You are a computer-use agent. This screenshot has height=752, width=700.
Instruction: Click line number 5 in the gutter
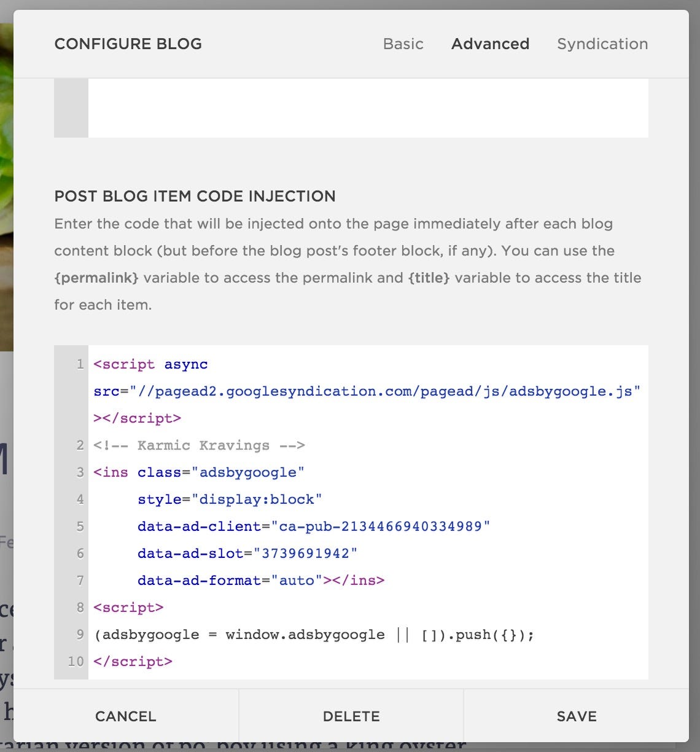(x=80, y=527)
